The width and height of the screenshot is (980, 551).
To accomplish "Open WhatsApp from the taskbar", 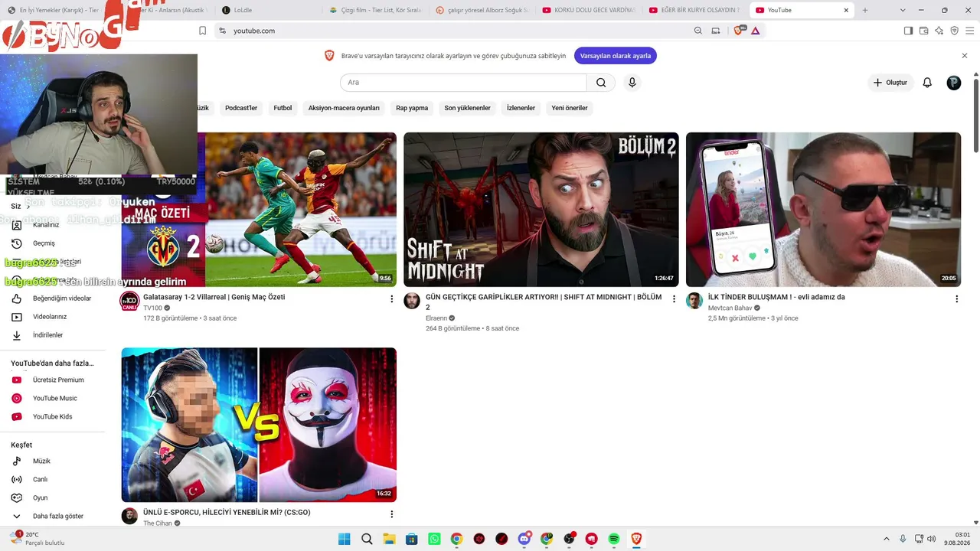I will (x=434, y=539).
